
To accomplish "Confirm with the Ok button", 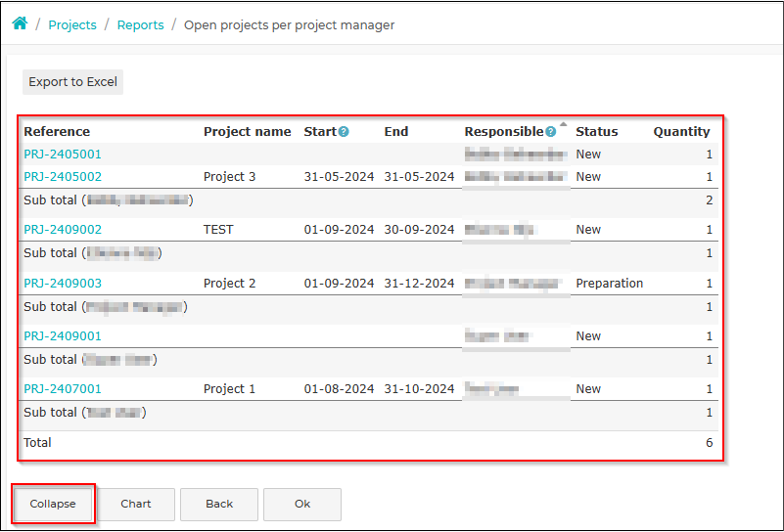I will coord(302,504).
